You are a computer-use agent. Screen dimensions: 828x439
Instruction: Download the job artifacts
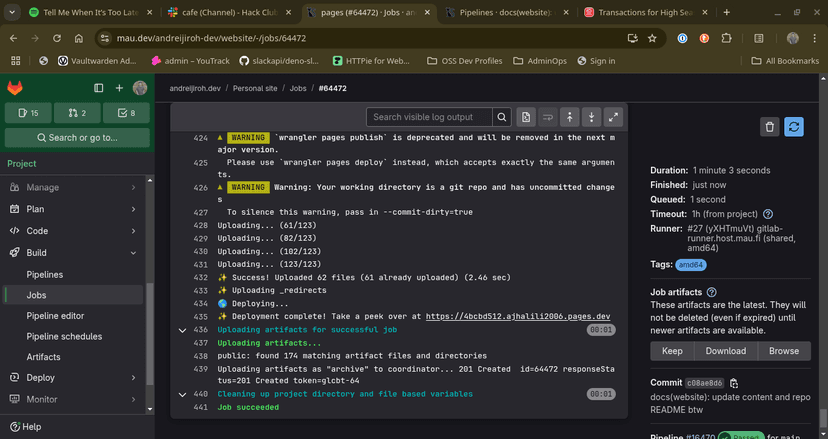pos(726,351)
